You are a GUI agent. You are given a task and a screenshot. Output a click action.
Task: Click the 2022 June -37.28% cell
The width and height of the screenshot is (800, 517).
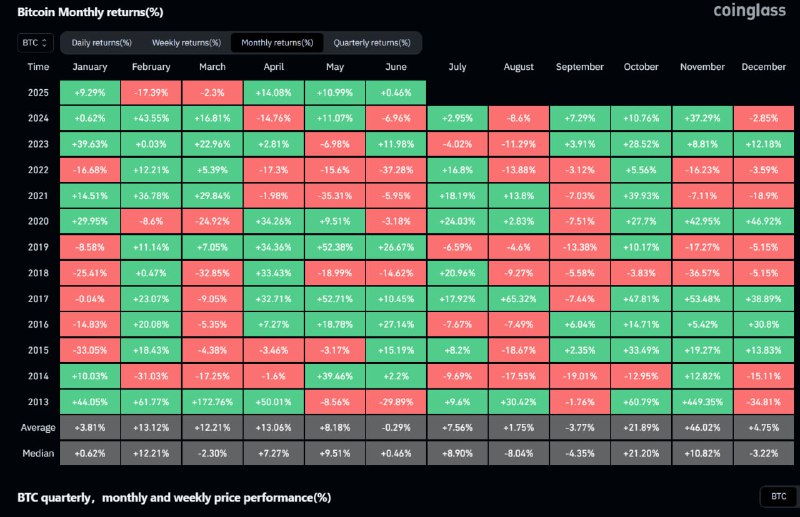(x=396, y=170)
